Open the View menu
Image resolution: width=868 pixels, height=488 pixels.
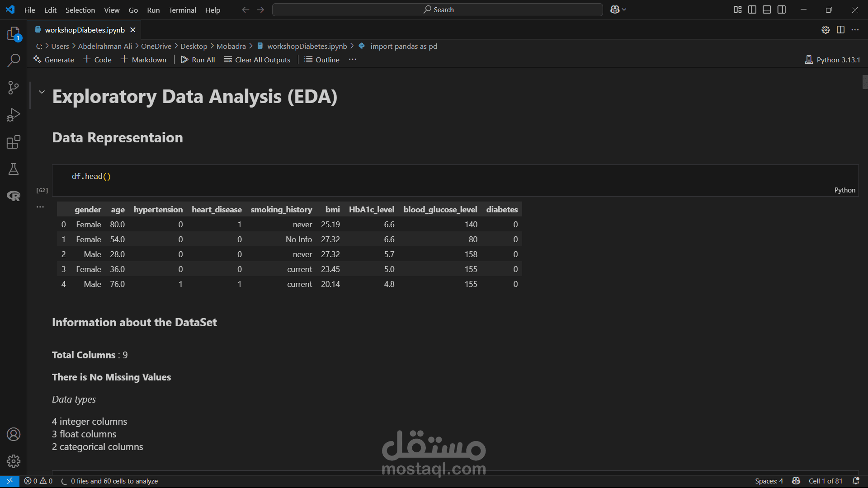112,10
